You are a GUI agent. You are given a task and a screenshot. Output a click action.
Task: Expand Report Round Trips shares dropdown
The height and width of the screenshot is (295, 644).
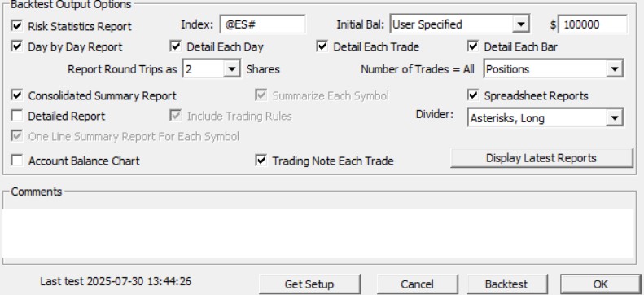pos(232,69)
